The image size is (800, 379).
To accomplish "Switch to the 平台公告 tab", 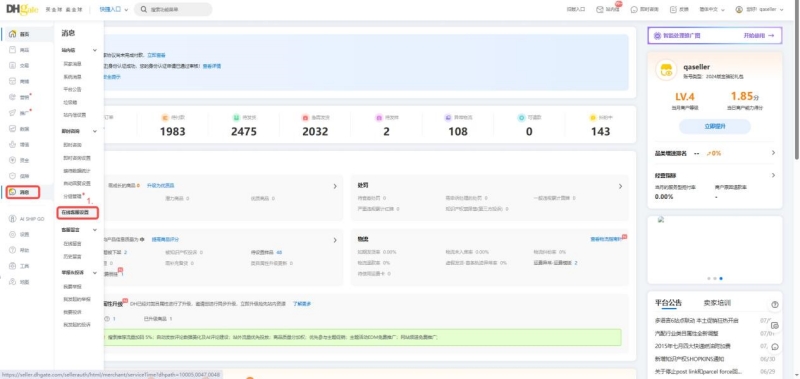I will 668,302.
